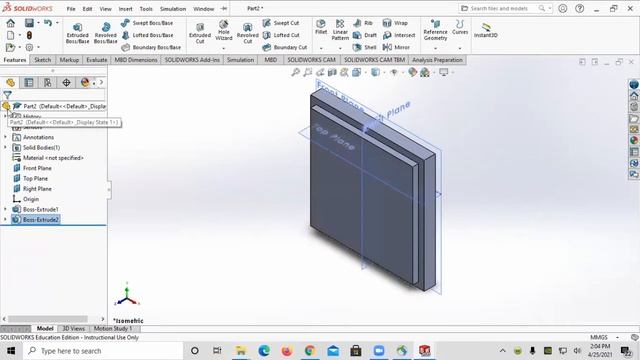
Task: Open the PropertyManager tab icon
Action: [x=29, y=82]
